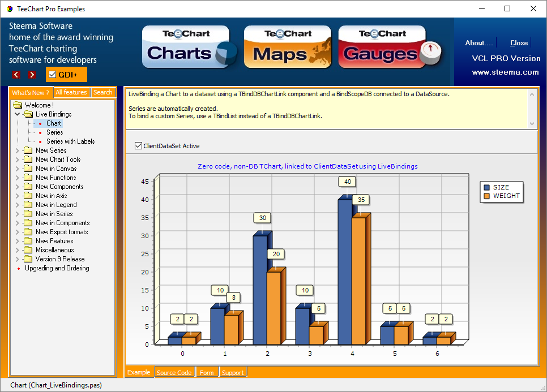Click the New Features folder icon
This screenshot has width=547, height=392.
coord(28,241)
